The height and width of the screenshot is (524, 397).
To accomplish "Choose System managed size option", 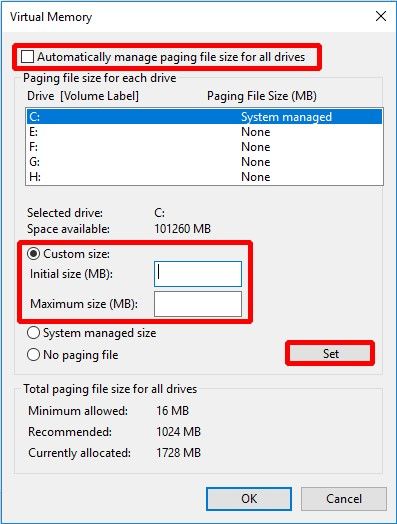I will tap(33, 333).
